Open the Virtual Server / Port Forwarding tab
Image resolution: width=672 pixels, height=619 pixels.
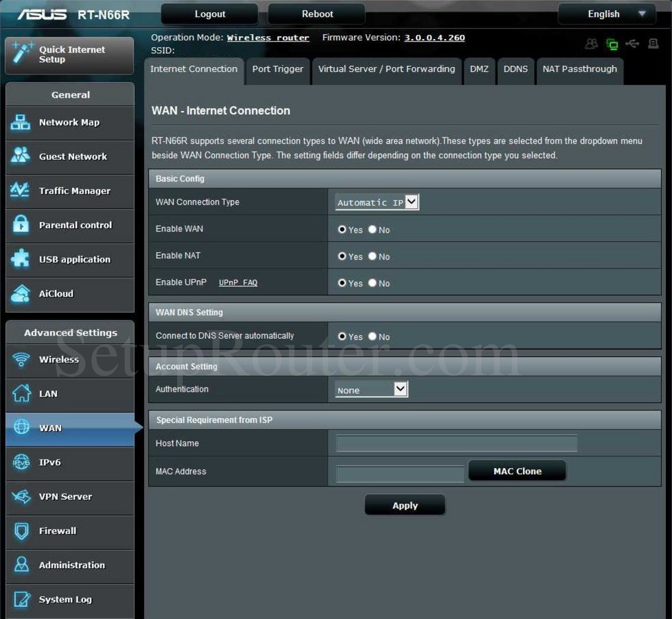pos(387,70)
